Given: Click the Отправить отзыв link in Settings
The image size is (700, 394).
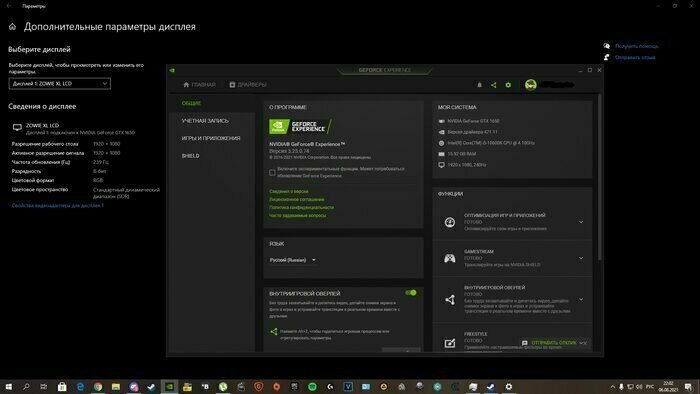Looking at the screenshot, I should [635, 57].
